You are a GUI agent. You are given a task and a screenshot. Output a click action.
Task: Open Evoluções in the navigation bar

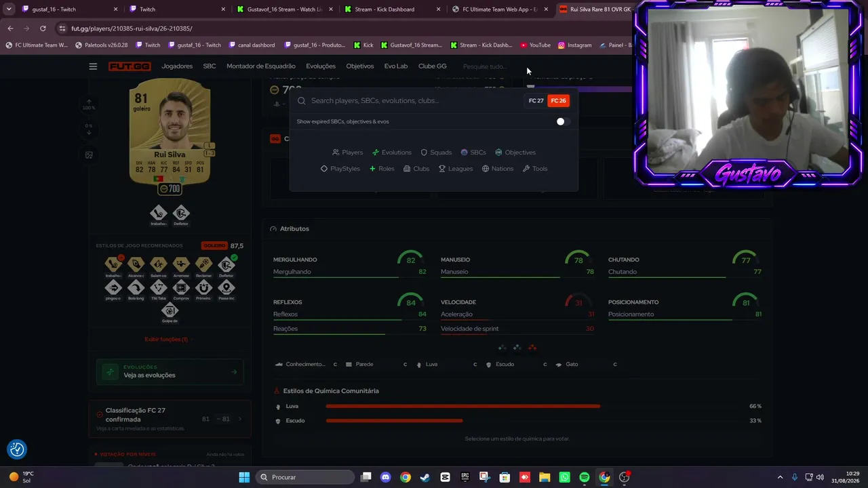click(321, 66)
